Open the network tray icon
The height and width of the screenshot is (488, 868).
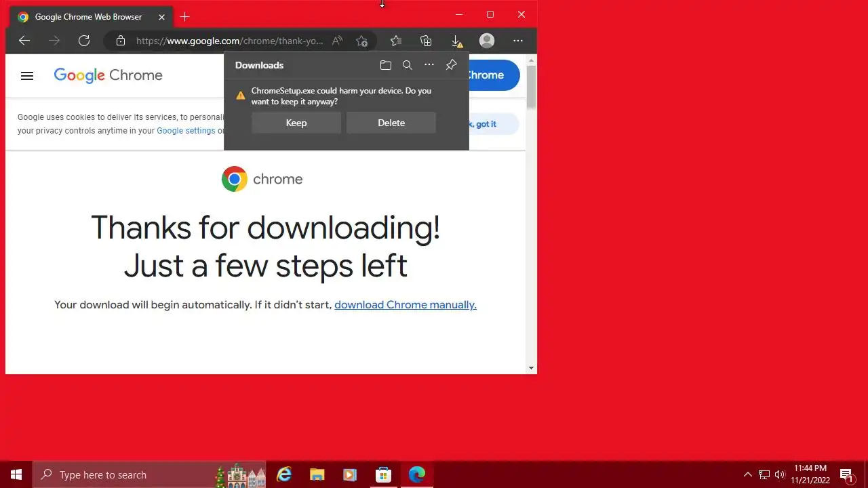click(x=764, y=474)
